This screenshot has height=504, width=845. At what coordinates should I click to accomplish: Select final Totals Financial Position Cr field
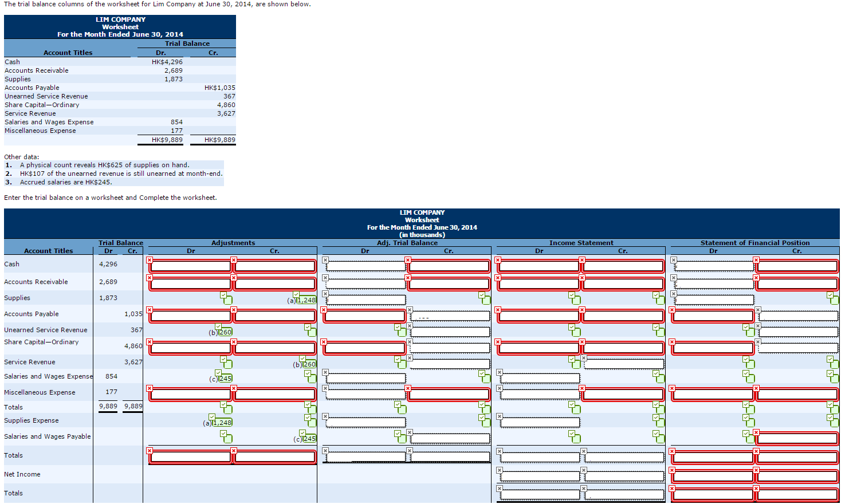pos(797,495)
